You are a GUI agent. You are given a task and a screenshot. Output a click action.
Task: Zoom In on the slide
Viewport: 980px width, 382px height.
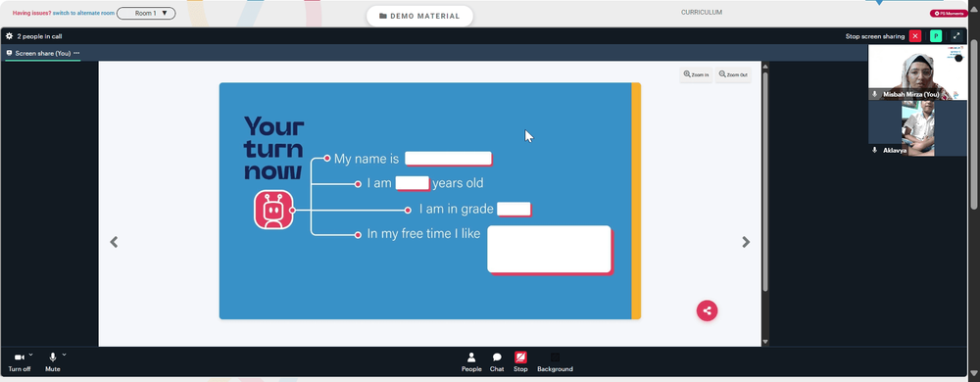coord(696,74)
